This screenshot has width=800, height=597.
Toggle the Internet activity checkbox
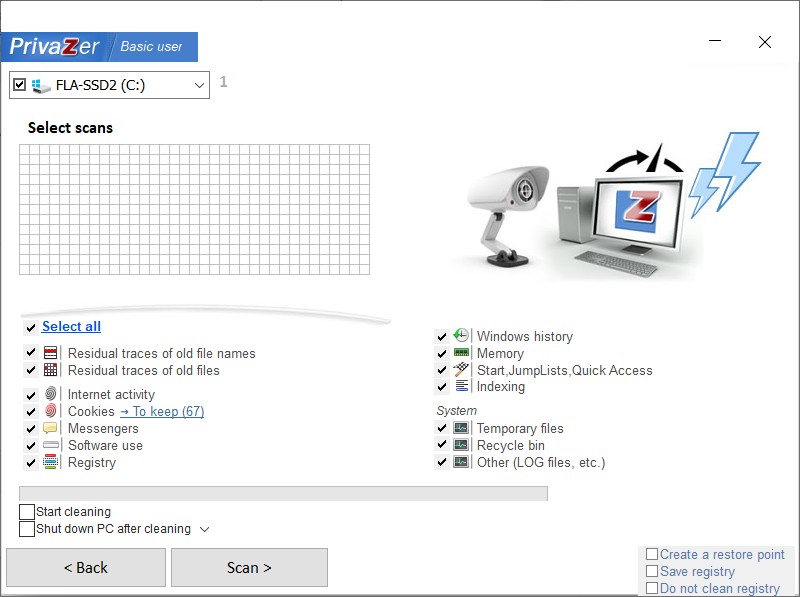(x=31, y=394)
